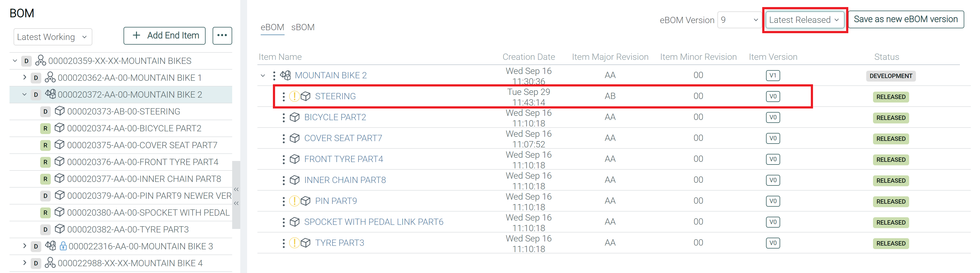Click the warning icon beside TYRE PART3
This screenshot has width=980, height=273.
294,243
